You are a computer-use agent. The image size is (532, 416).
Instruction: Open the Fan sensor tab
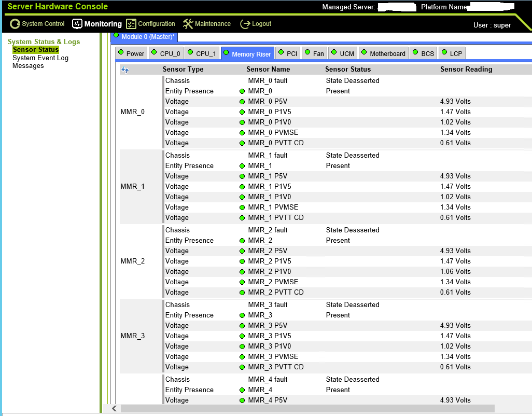pos(315,53)
